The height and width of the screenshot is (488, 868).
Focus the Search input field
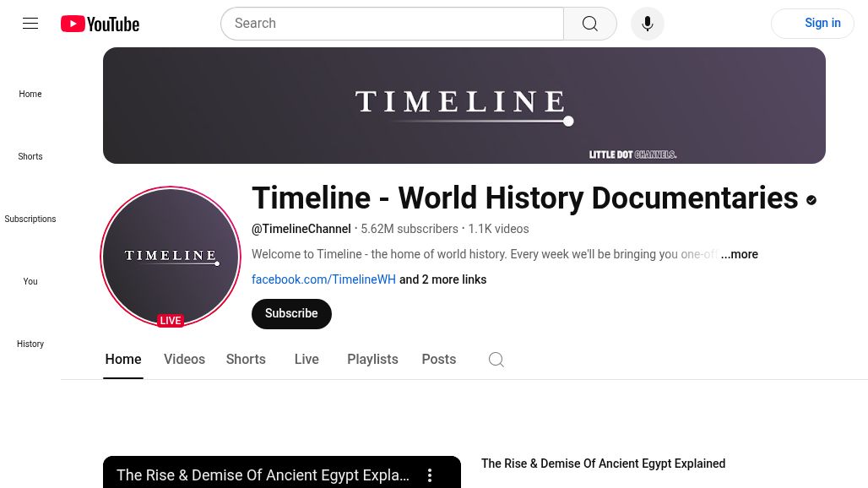(393, 24)
